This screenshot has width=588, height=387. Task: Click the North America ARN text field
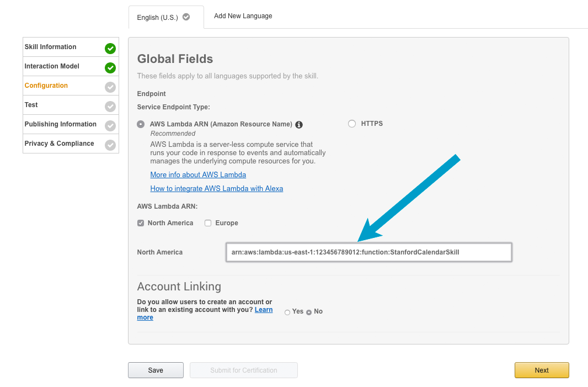tap(368, 252)
